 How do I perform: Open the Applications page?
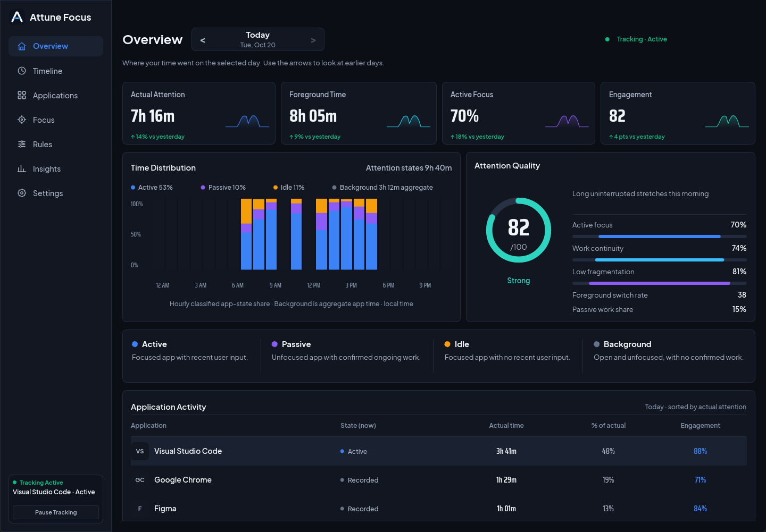pos(56,95)
